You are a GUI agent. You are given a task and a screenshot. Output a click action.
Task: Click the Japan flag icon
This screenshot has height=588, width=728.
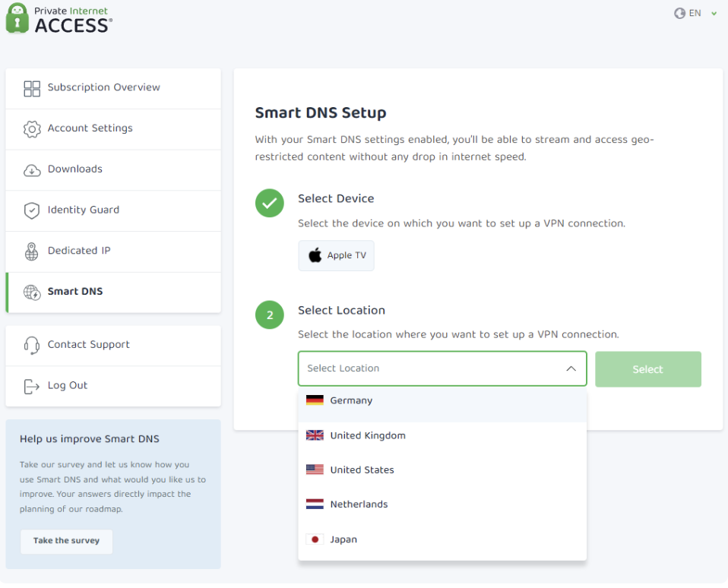coord(315,539)
